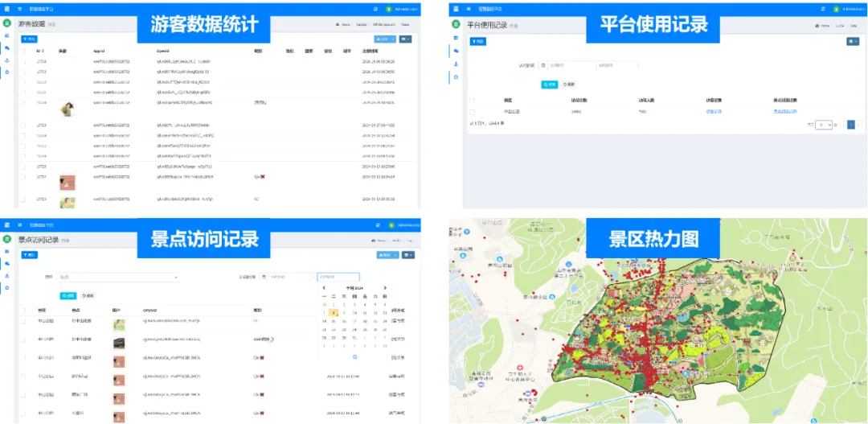Click cyan search button in platform usage form
Screen dimensions: 868x424
550,84
